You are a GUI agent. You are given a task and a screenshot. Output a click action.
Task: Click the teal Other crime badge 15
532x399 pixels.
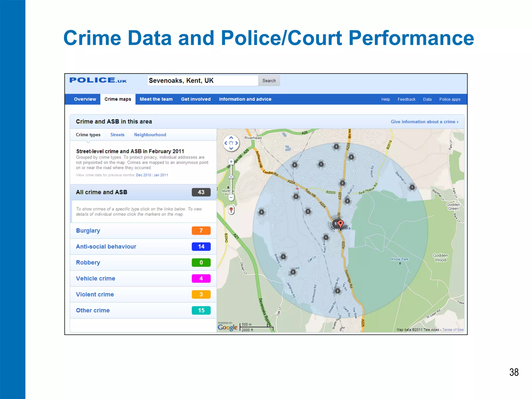coord(201,310)
